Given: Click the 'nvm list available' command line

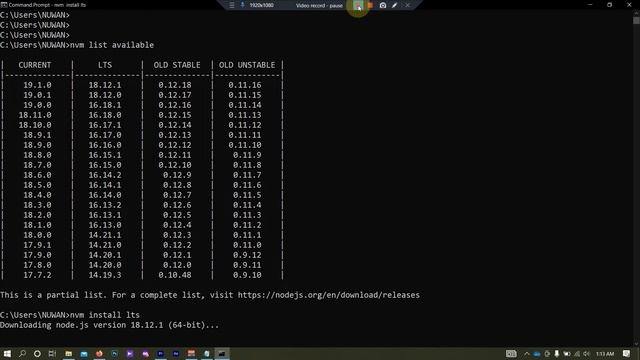Looking at the screenshot, I should click(x=77, y=45).
